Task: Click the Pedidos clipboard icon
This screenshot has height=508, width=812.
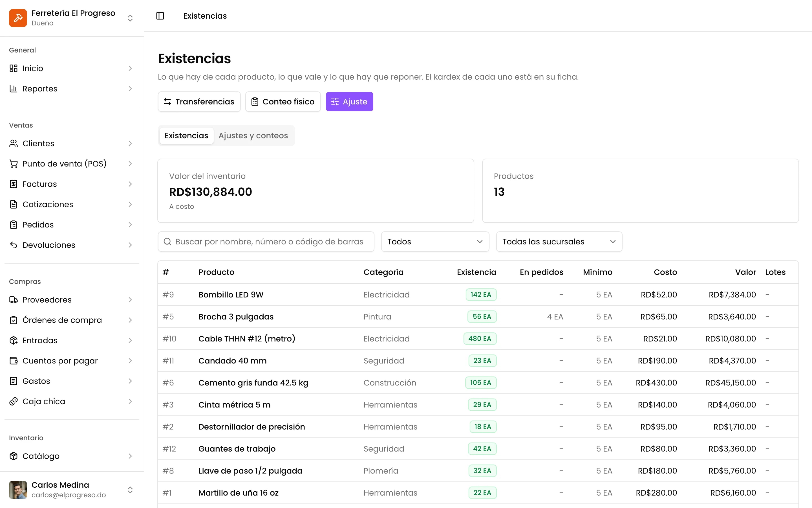Action: click(14, 225)
